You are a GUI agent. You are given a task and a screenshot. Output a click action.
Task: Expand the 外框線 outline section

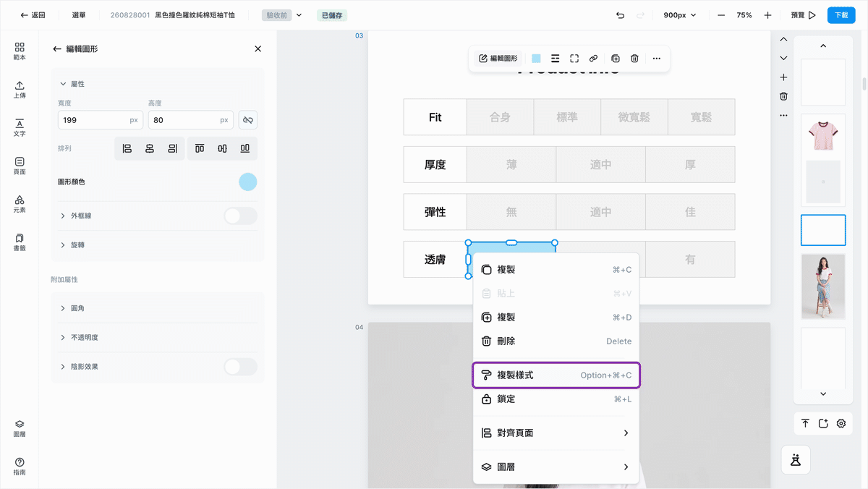[63, 216]
